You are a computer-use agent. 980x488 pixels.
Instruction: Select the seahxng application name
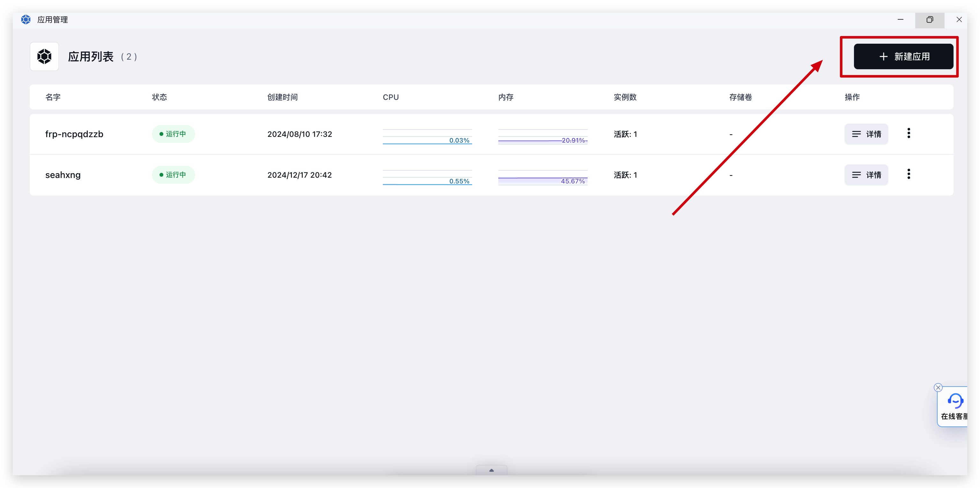[x=63, y=175]
